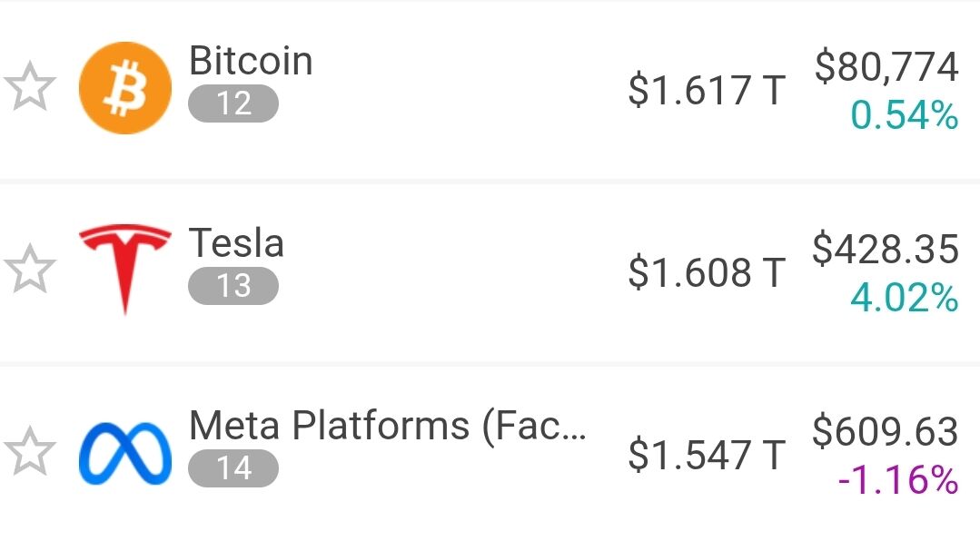This screenshot has width=980, height=541.
Task: Click Tesla's 4.02% daily change
Action: click(x=904, y=298)
